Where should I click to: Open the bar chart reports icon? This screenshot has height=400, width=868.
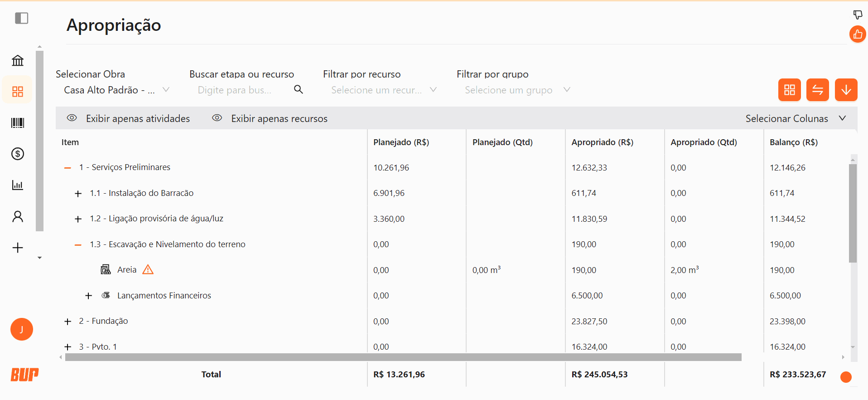(18, 185)
